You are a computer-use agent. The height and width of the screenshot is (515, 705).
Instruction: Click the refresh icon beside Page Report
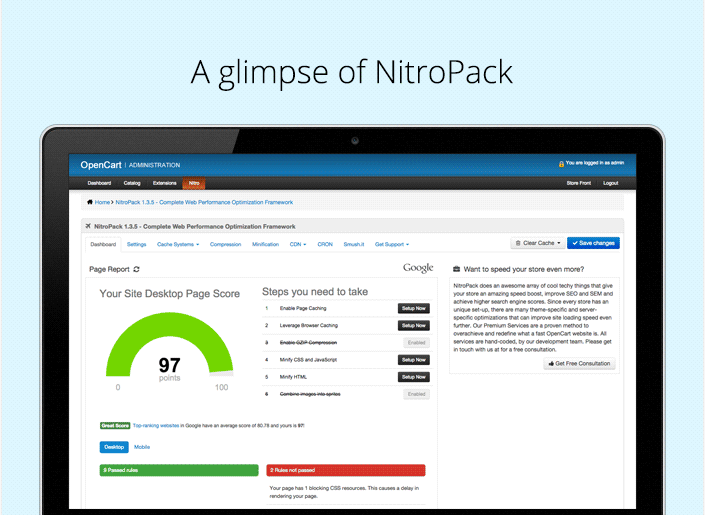click(137, 269)
